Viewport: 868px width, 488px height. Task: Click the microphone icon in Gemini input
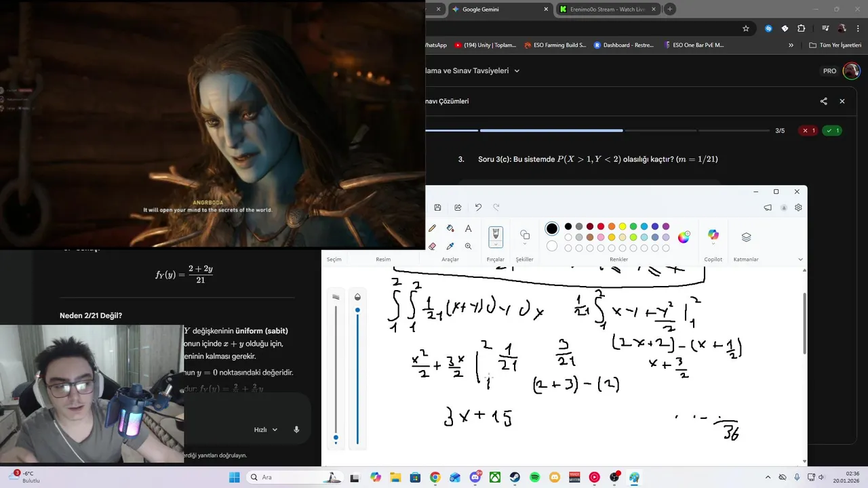click(296, 430)
